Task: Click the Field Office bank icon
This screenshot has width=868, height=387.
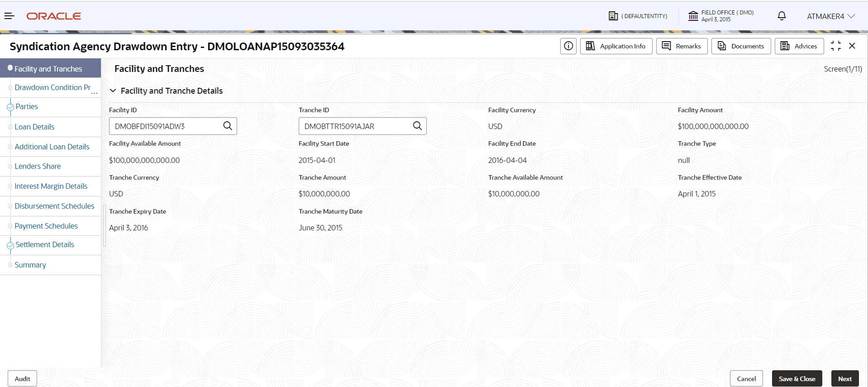Action: pyautogui.click(x=693, y=16)
